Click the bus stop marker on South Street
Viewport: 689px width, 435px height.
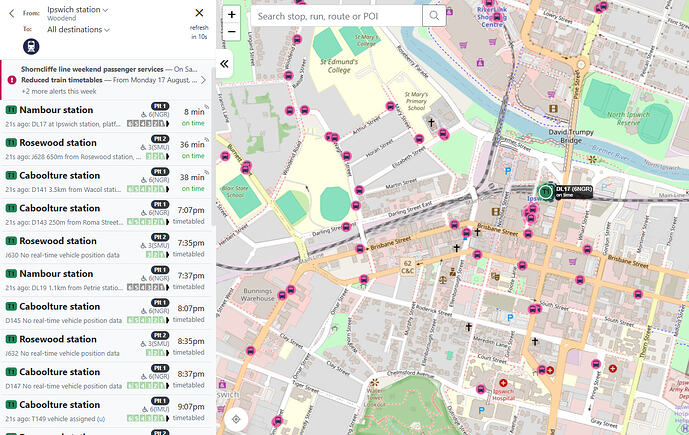pyautogui.click(x=535, y=309)
